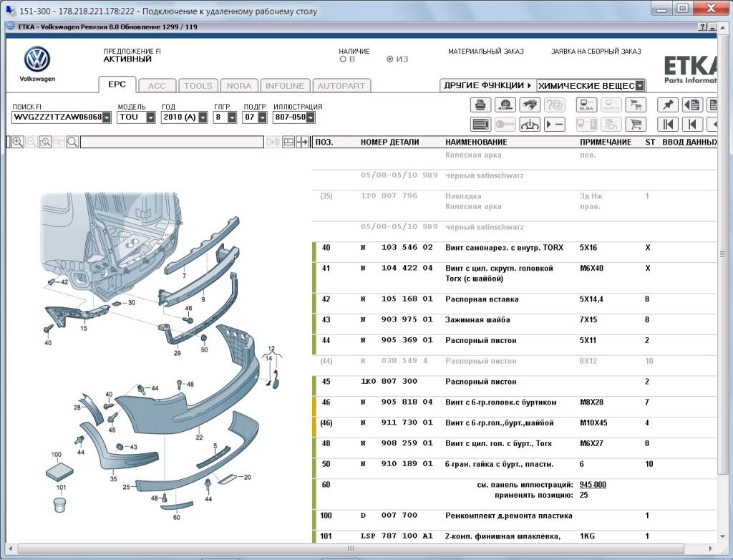Select row with part number LSP 787 100 A1

(x=515, y=536)
